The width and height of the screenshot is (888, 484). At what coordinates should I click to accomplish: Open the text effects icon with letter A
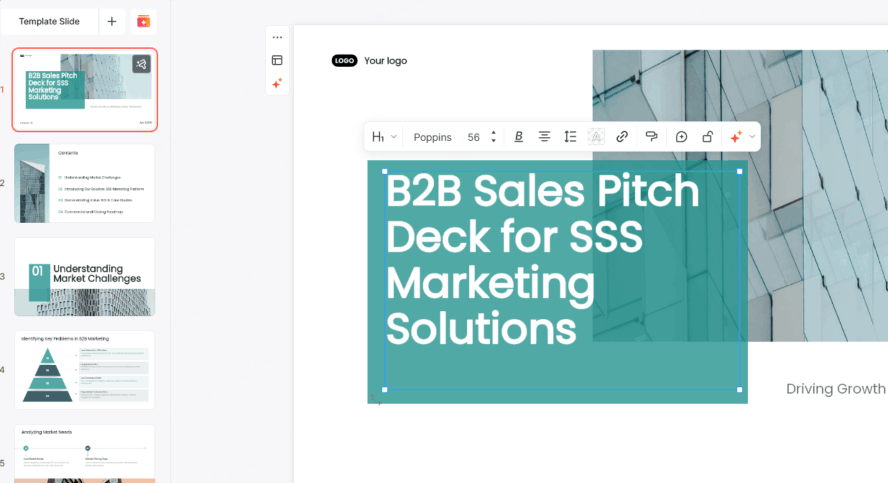596,137
